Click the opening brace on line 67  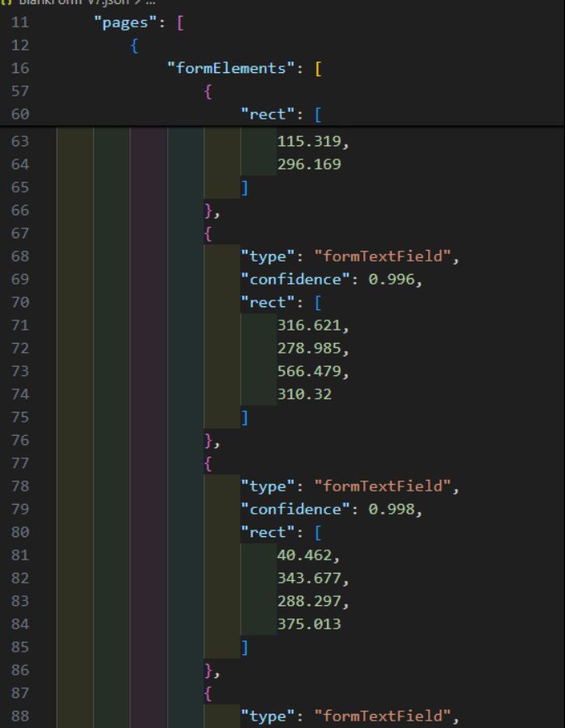[x=207, y=233]
